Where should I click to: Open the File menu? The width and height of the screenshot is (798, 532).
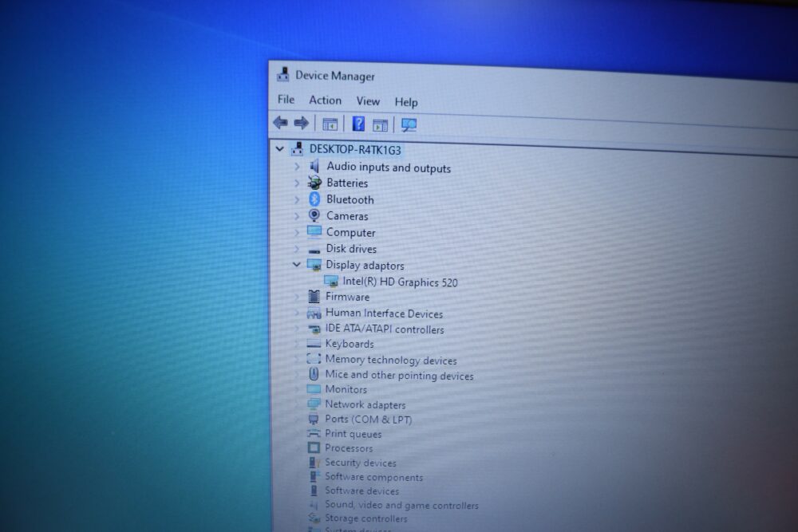point(286,99)
